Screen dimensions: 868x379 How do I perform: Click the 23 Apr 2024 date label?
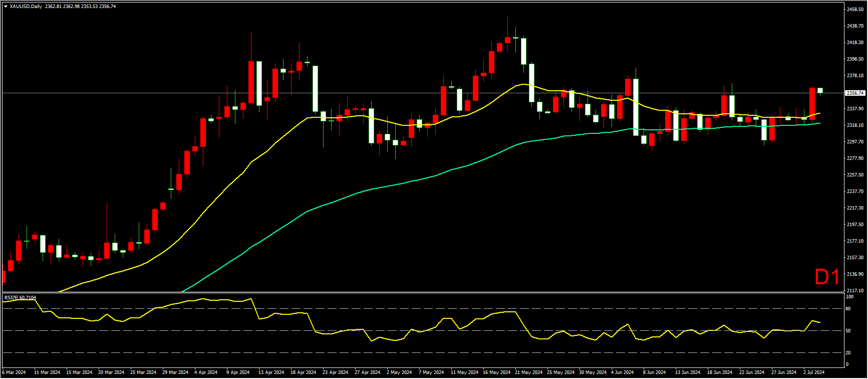tap(336, 372)
